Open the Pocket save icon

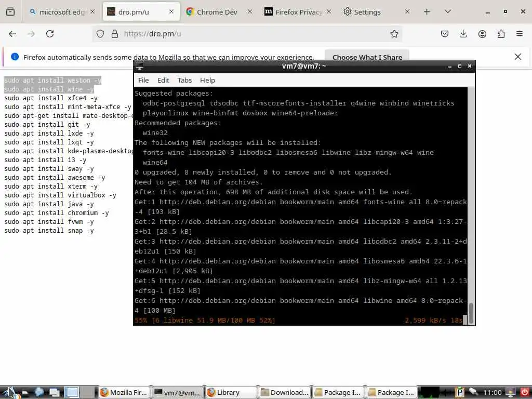coord(445,34)
